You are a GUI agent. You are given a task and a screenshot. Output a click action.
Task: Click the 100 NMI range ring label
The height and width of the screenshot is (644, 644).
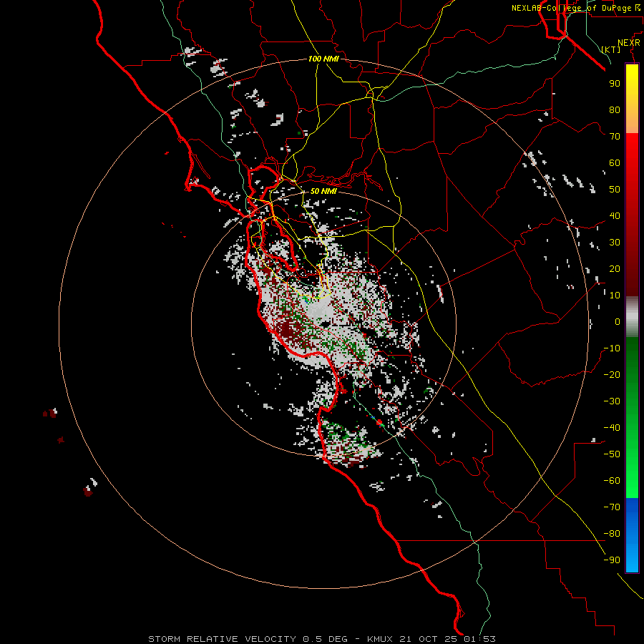coord(323,59)
